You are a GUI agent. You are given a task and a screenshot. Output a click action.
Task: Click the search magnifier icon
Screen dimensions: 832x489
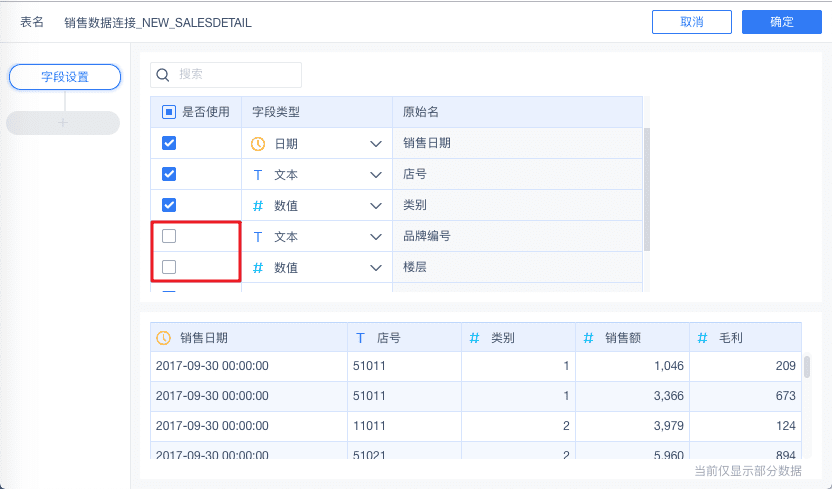(163, 74)
